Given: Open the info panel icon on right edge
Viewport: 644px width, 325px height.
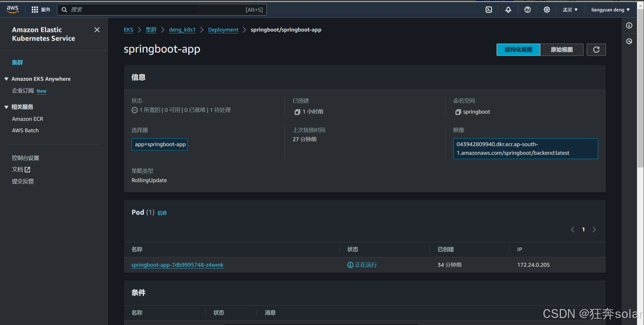Looking at the screenshot, I should (x=629, y=25).
